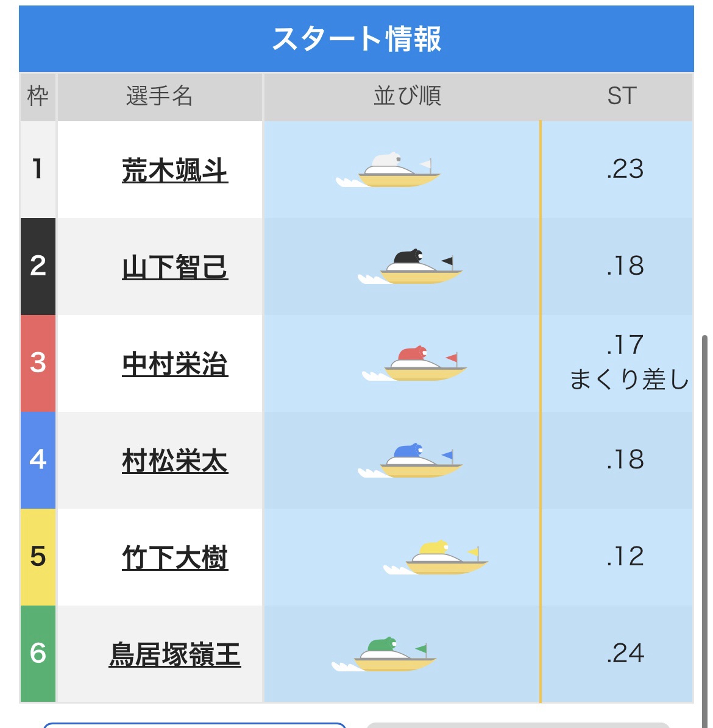Click the blue frame number 4 cell
This screenshot has height=728, width=713.
coord(38,460)
